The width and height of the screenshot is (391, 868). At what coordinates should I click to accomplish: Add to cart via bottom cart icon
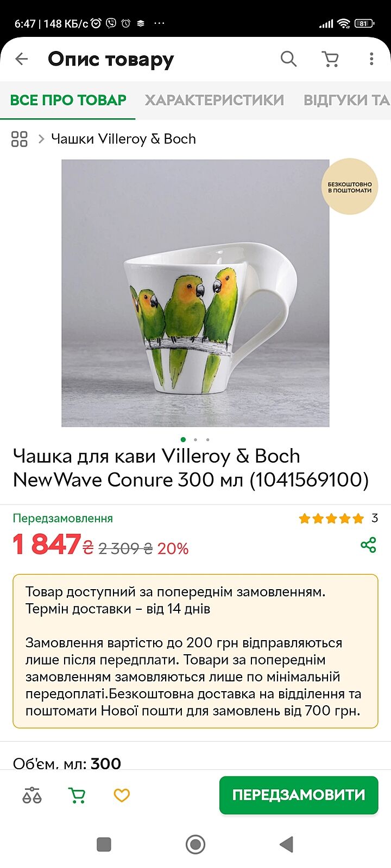77,795
